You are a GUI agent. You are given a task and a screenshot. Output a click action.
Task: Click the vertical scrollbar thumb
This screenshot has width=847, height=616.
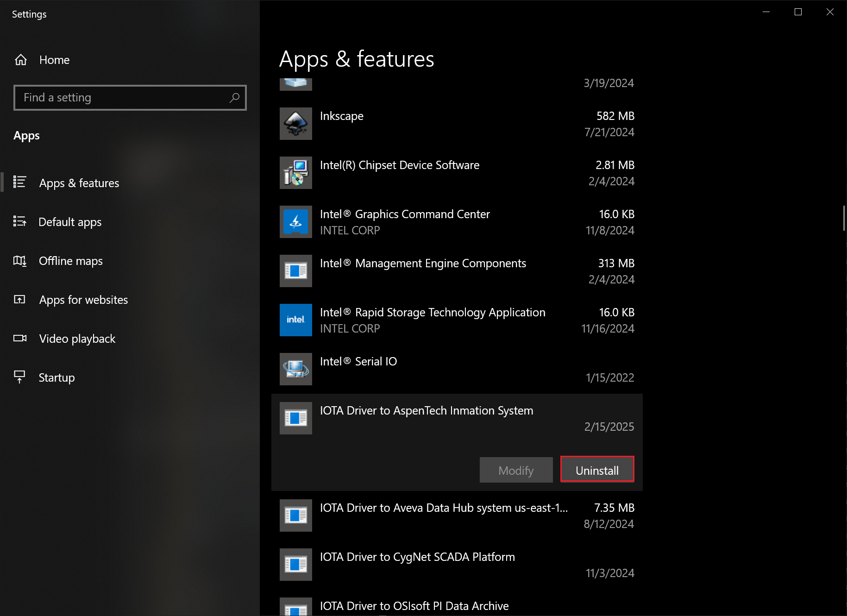tap(844, 218)
